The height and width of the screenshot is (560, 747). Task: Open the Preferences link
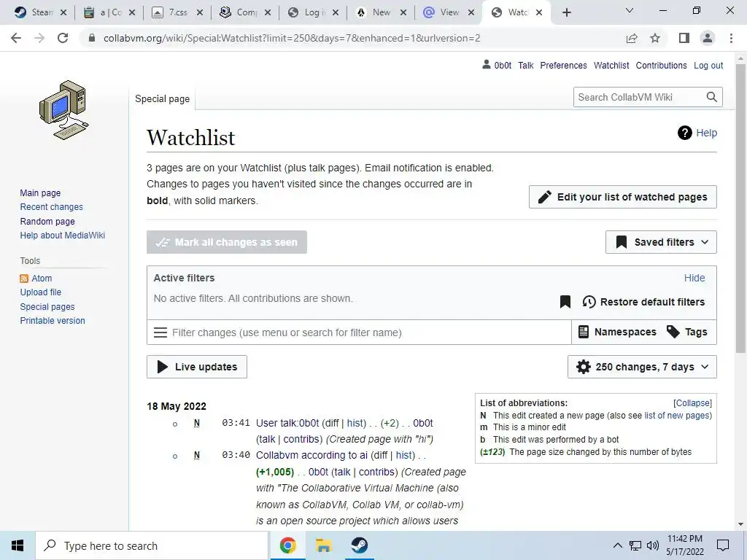(563, 65)
